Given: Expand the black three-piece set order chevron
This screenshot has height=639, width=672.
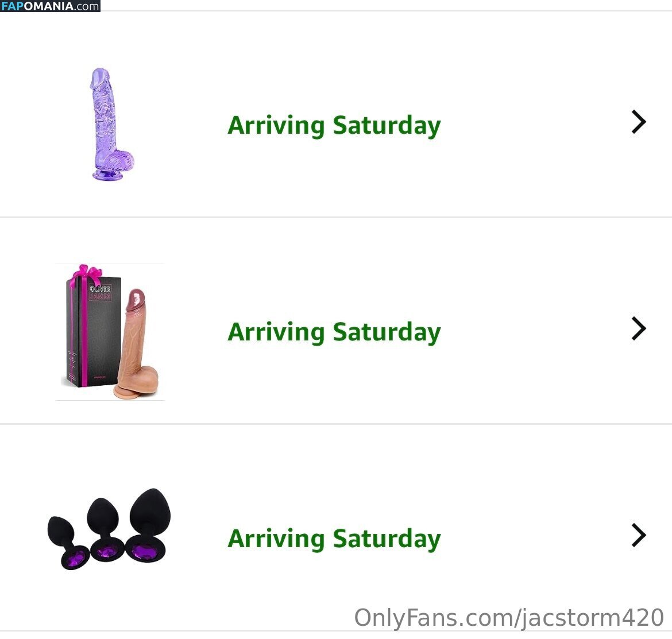Looking at the screenshot, I should coord(638,535).
